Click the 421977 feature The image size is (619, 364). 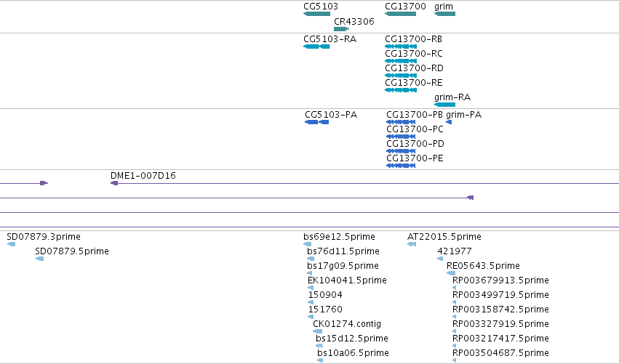(x=440, y=259)
